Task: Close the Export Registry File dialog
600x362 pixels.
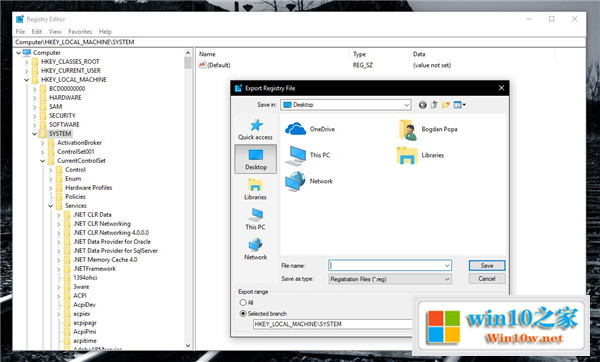Action: tap(501, 88)
